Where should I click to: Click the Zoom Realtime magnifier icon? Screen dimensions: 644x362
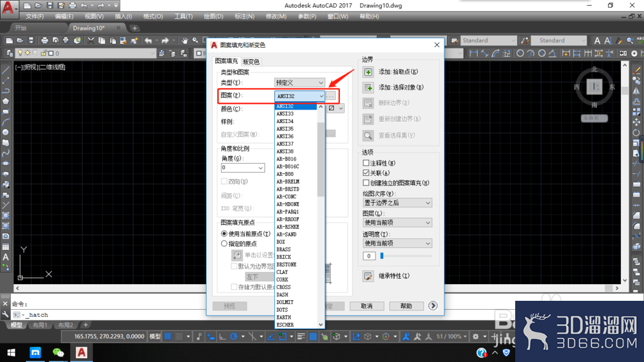click(196, 41)
